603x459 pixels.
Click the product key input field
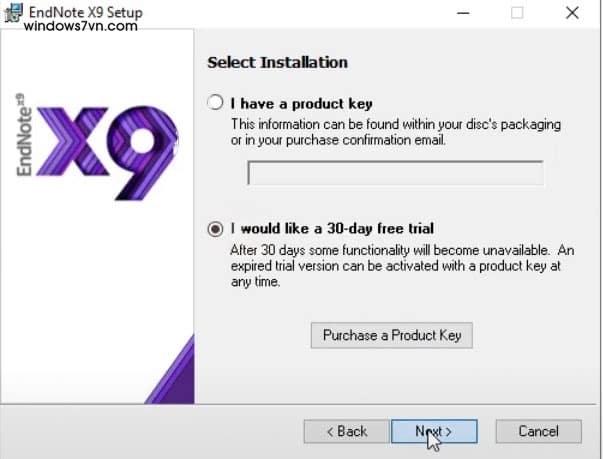tap(395, 173)
